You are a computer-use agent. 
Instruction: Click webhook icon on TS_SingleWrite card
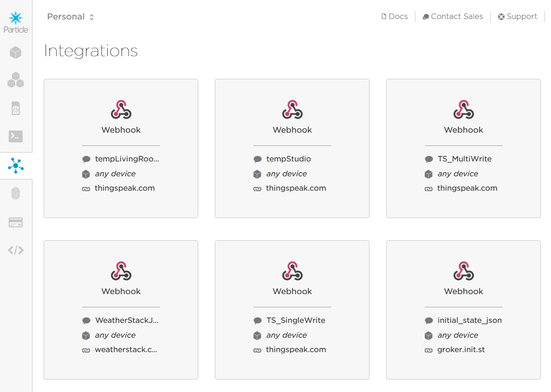tap(292, 271)
